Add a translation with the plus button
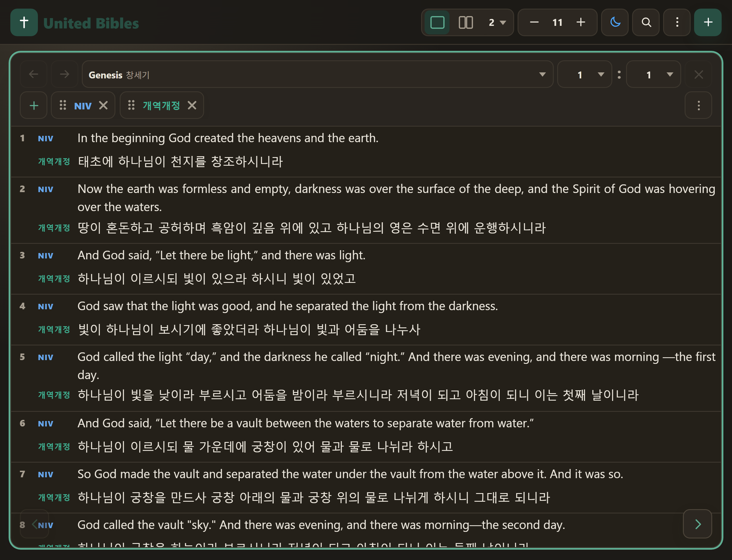 (34, 105)
